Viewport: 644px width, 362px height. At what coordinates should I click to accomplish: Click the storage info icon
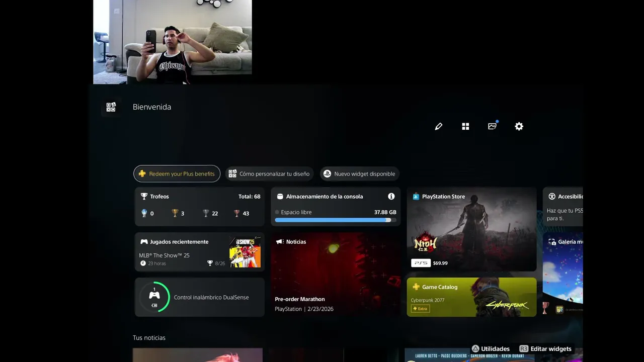tap(391, 197)
